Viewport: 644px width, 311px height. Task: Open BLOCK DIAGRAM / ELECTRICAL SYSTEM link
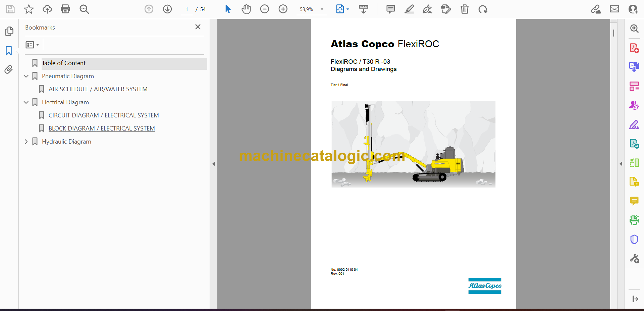coord(102,128)
